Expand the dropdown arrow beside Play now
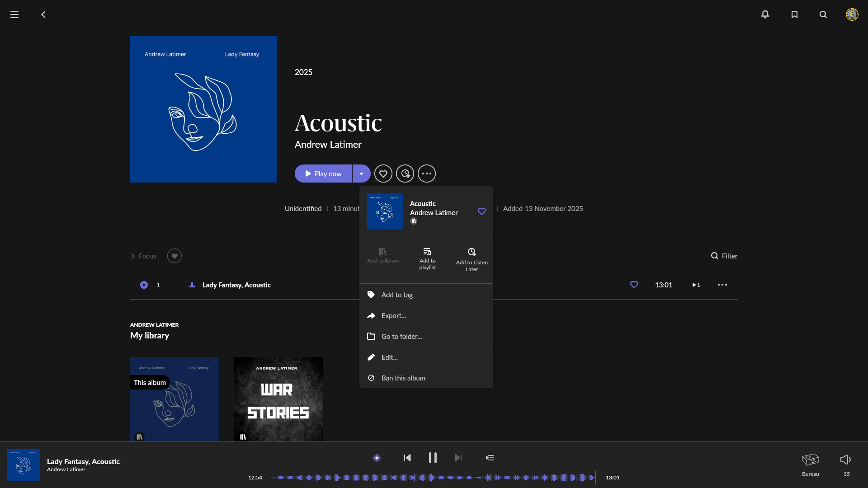Image resolution: width=868 pixels, height=488 pixels. [x=361, y=174]
